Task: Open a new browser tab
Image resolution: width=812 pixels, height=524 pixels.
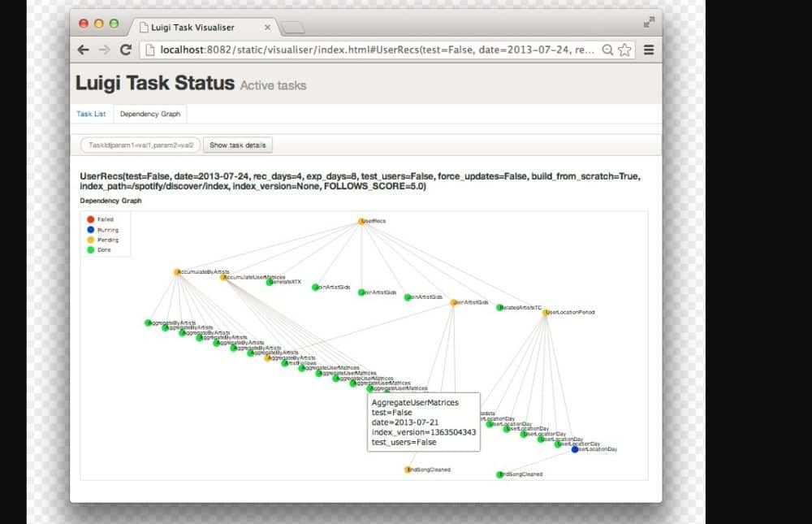Action: pyautogui.click(x=293, y=28)
